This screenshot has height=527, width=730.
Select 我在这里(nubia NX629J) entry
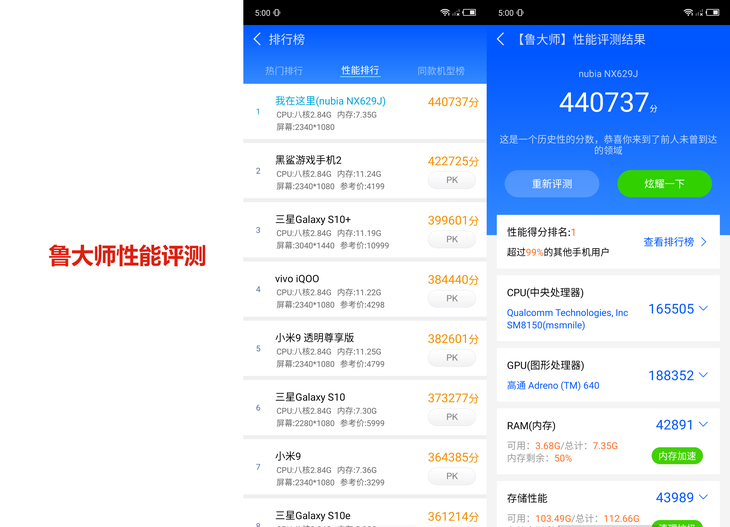[x=330, y=101]
